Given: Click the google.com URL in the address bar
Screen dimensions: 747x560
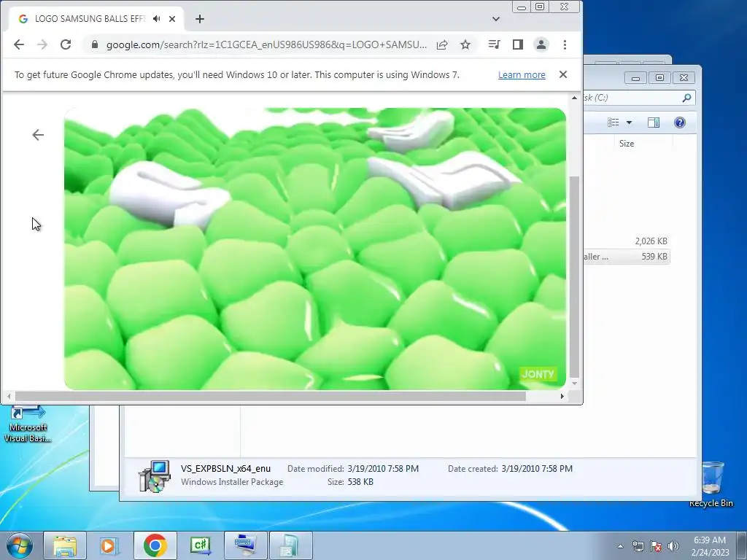Looking at the screenshot, I should [266, 44].
